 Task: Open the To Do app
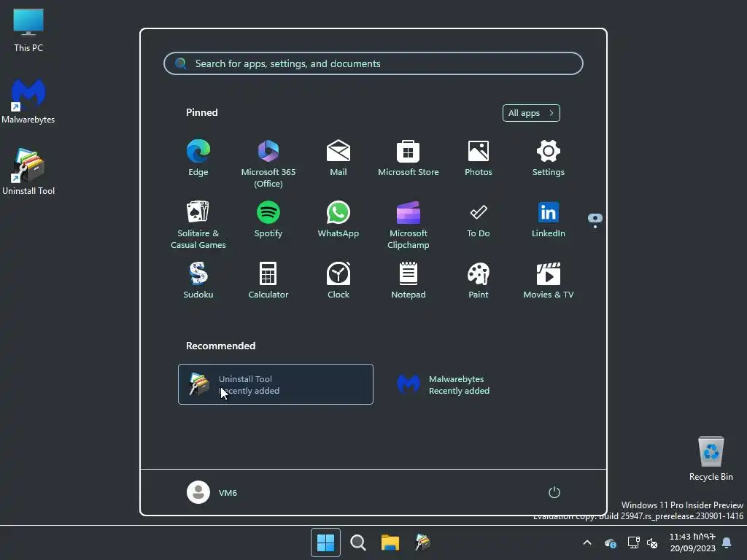click(479, 219)
